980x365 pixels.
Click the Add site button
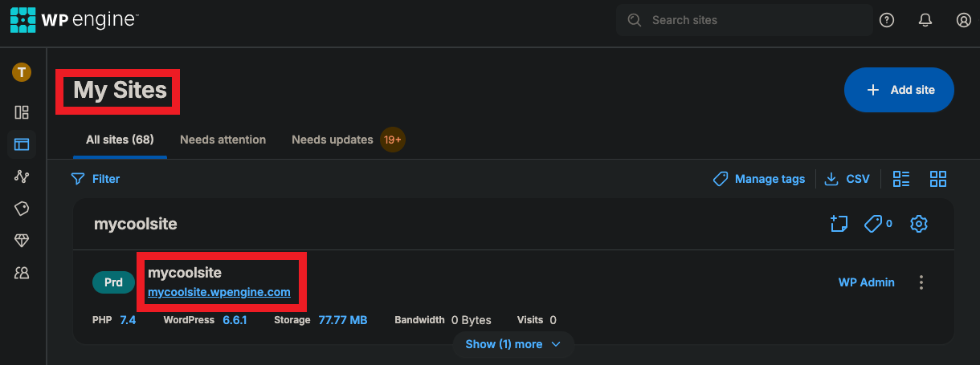point(899,90)
